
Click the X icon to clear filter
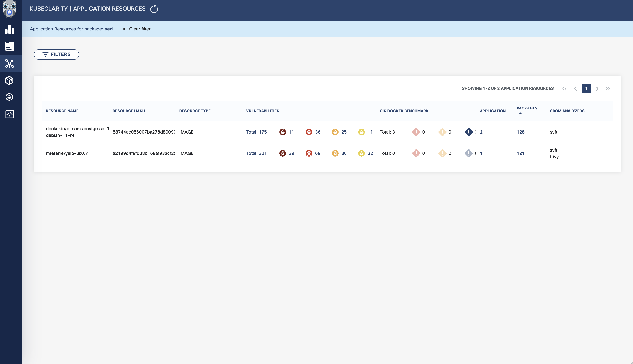(124, 29)
